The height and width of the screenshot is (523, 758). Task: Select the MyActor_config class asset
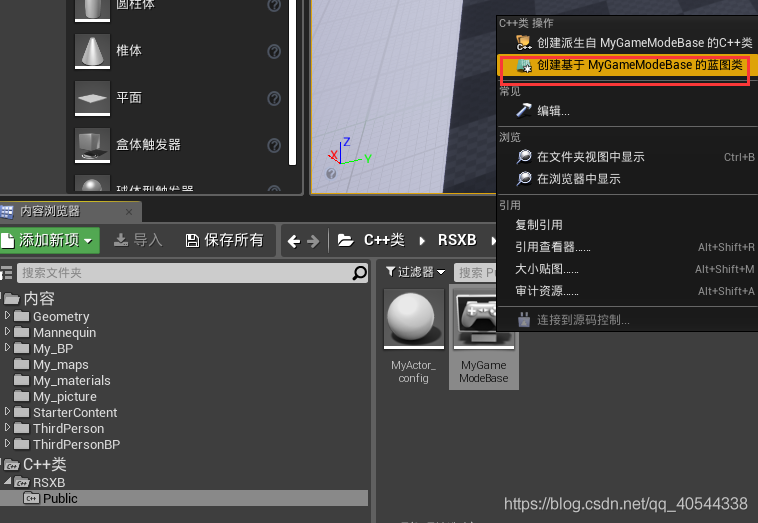tap(413, 337)
